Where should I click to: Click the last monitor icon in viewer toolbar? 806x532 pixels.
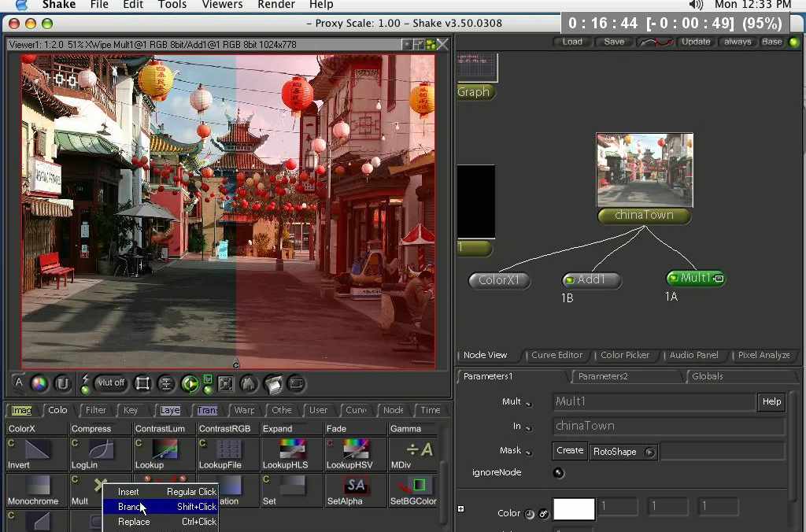tap(297, 383)
